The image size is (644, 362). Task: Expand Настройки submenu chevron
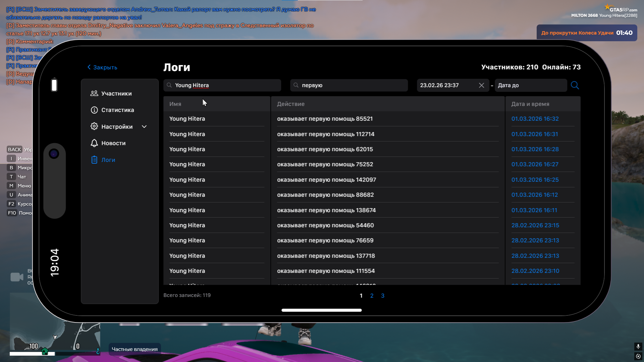click(x=144, y=127)
